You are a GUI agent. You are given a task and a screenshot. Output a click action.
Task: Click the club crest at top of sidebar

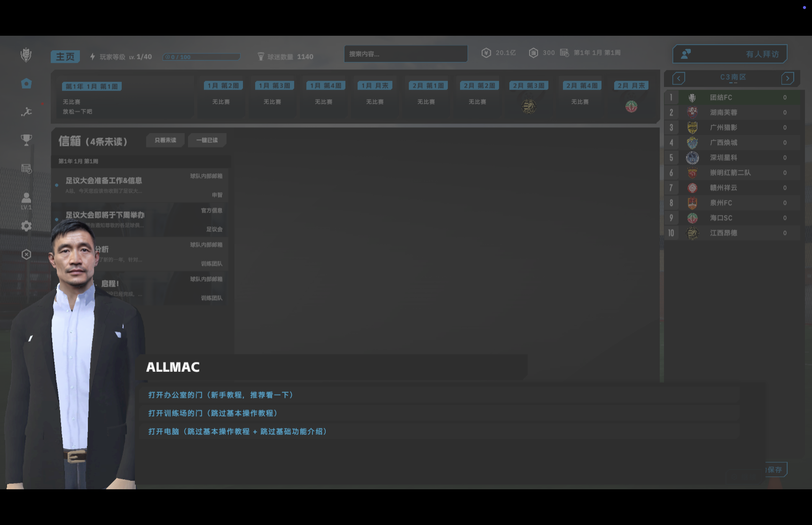point(26,54)
